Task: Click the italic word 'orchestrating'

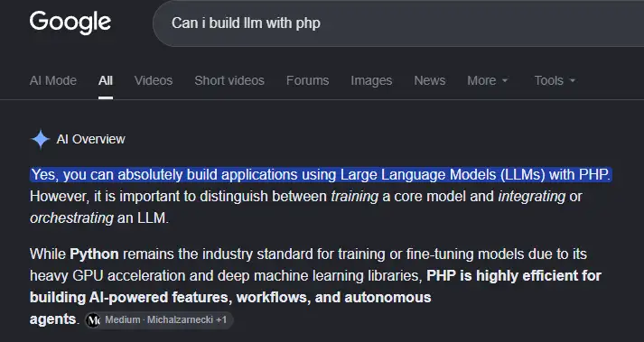Action: click(71, 218)
